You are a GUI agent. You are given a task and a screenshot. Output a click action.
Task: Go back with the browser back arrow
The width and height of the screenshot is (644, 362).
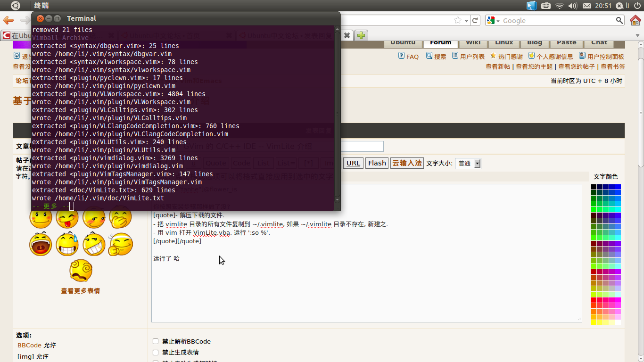point(8,20)
